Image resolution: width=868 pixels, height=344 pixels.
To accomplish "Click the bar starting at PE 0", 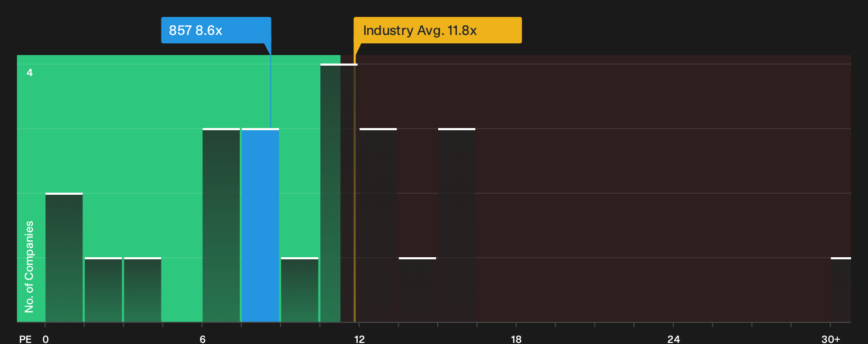I will 64,258.
